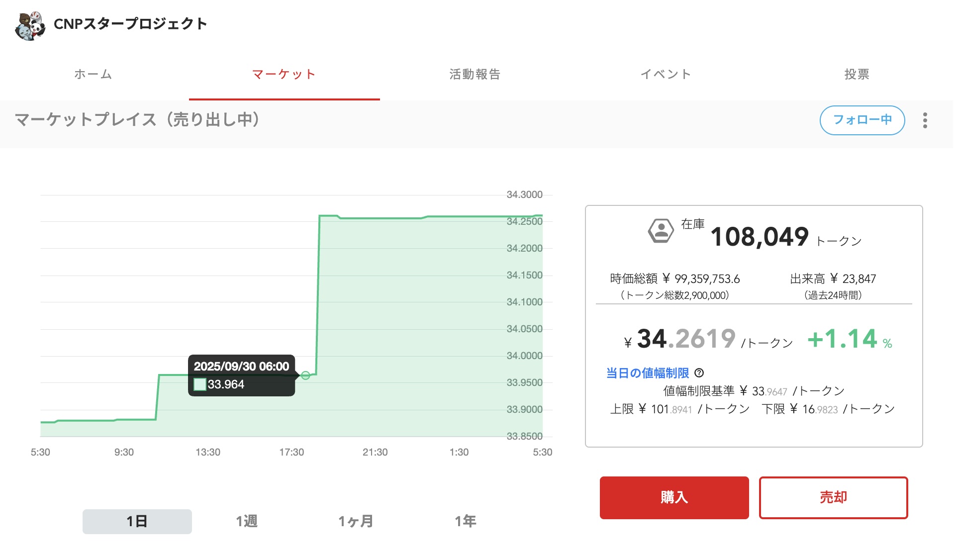The width and height of the screenshot is (958, 560).
Task: Click the CNP Star Project logo
Action: point(30,25)
